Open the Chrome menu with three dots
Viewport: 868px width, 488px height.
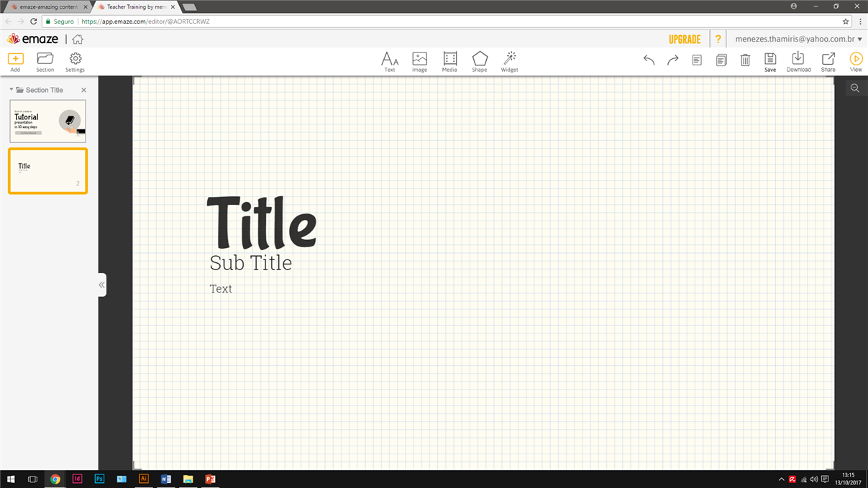(860, 22)
